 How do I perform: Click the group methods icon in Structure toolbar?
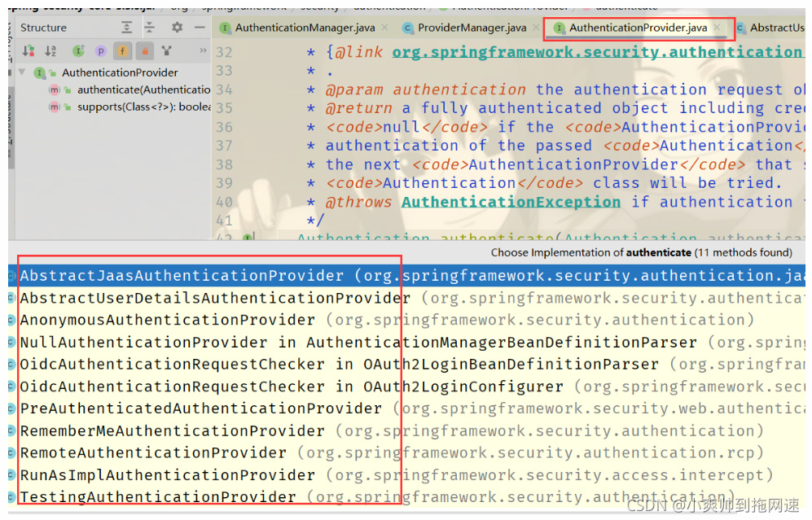pos(166,50)
